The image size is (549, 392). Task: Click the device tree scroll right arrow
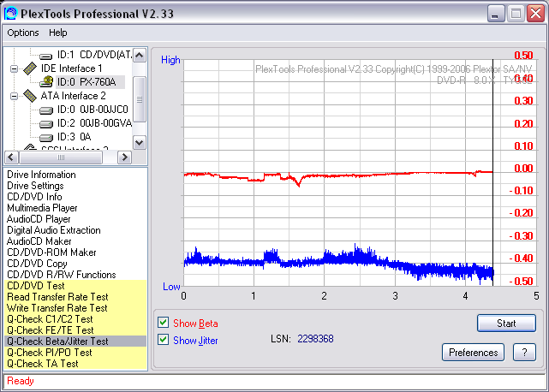(124, 157)
